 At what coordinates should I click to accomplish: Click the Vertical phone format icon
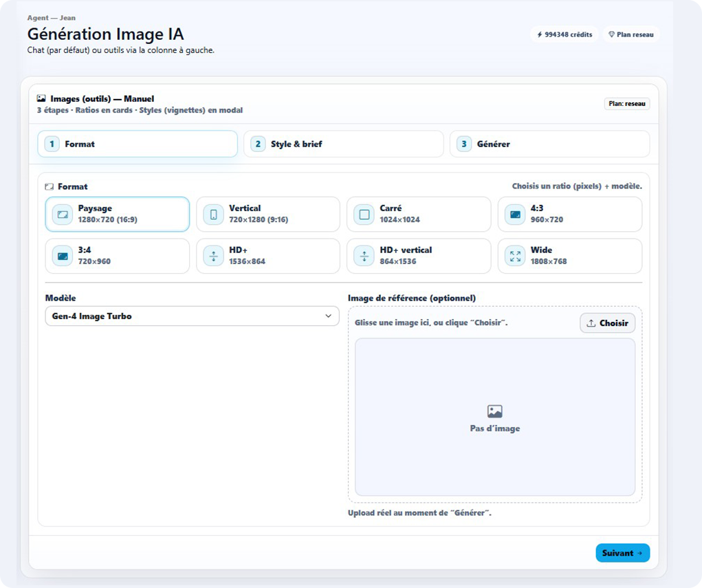213,215
